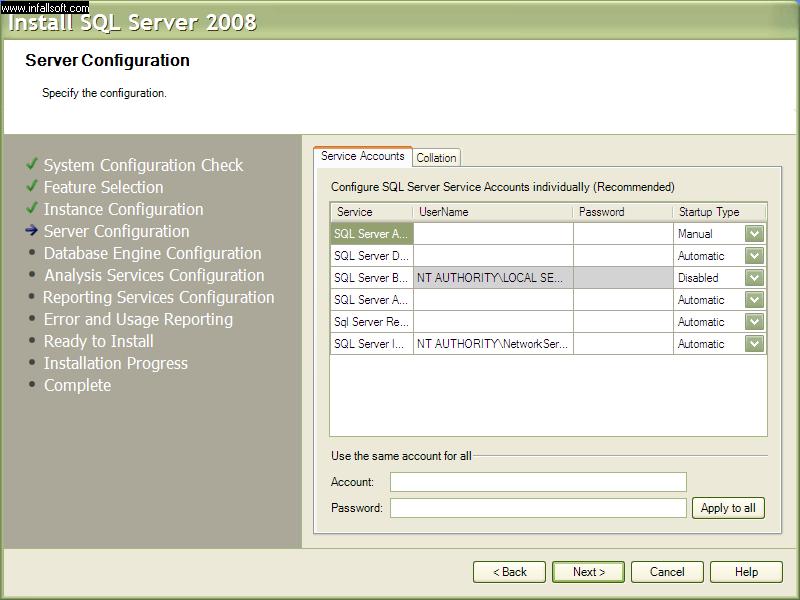Click NT AUTHORITY\LOCAL SE... username cell
Screen dimensions: 800x600
pyautogui.click(x=493, y=278)
